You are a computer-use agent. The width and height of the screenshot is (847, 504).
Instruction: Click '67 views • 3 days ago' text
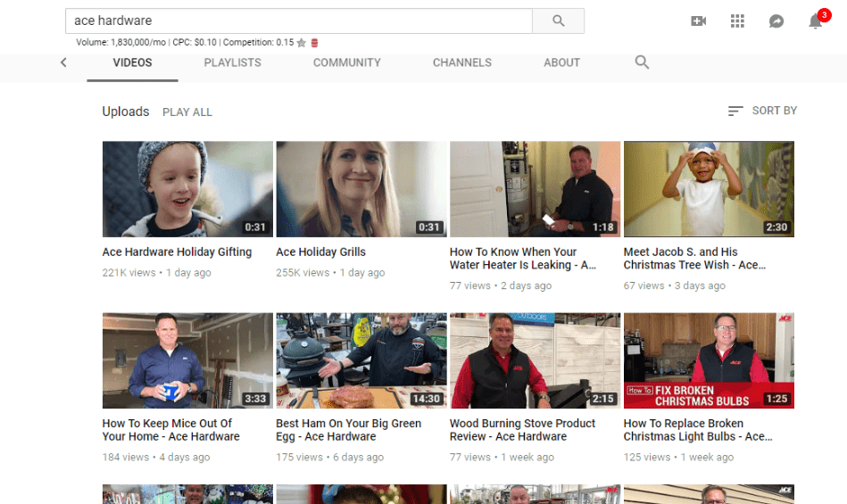pyautogui.click(x=675, y=285)
